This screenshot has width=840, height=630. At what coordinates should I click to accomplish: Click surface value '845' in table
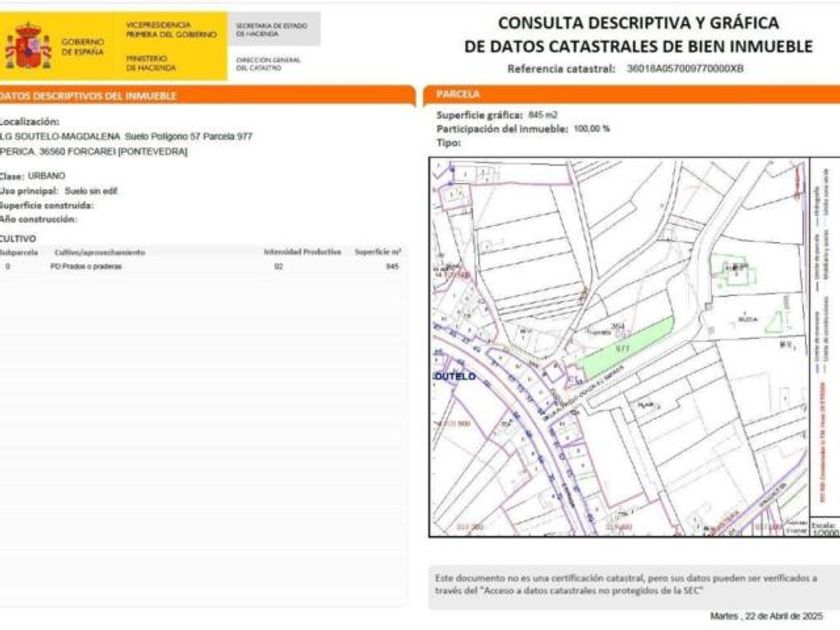click(392, 266)
